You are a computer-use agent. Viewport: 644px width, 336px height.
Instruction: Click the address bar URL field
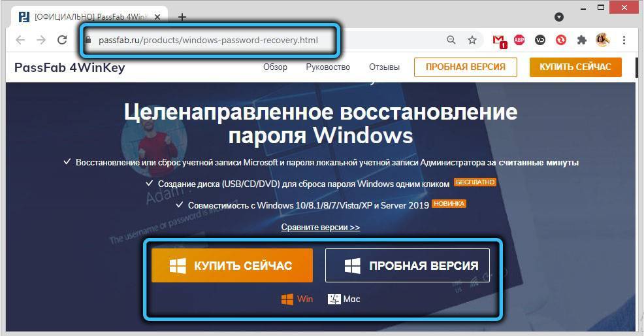coord(261,40)
